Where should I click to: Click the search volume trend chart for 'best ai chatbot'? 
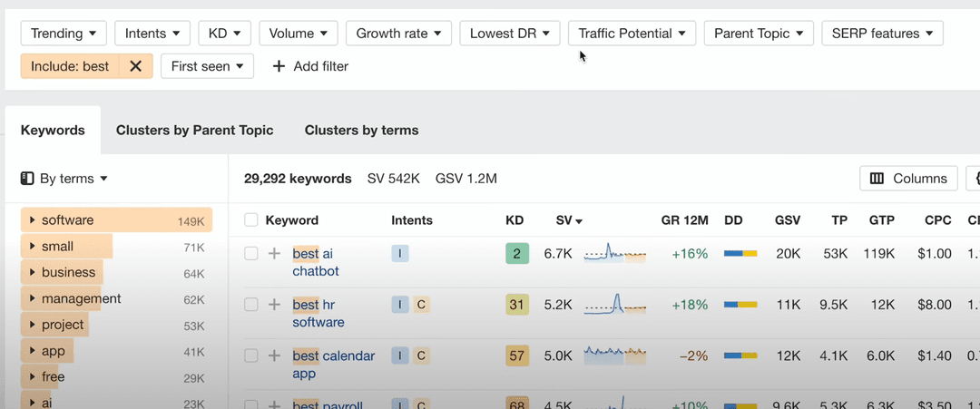tap(614, 254)
